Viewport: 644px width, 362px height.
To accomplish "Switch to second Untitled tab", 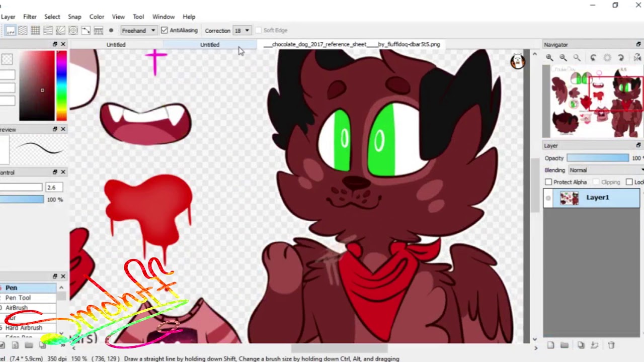I will (x=210, y=45).
